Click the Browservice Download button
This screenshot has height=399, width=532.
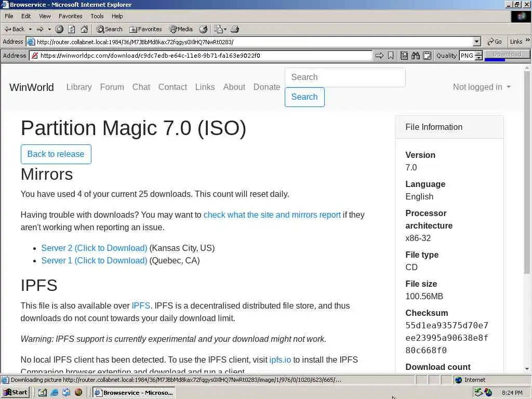pyautogui.click(x=507, y=54)
